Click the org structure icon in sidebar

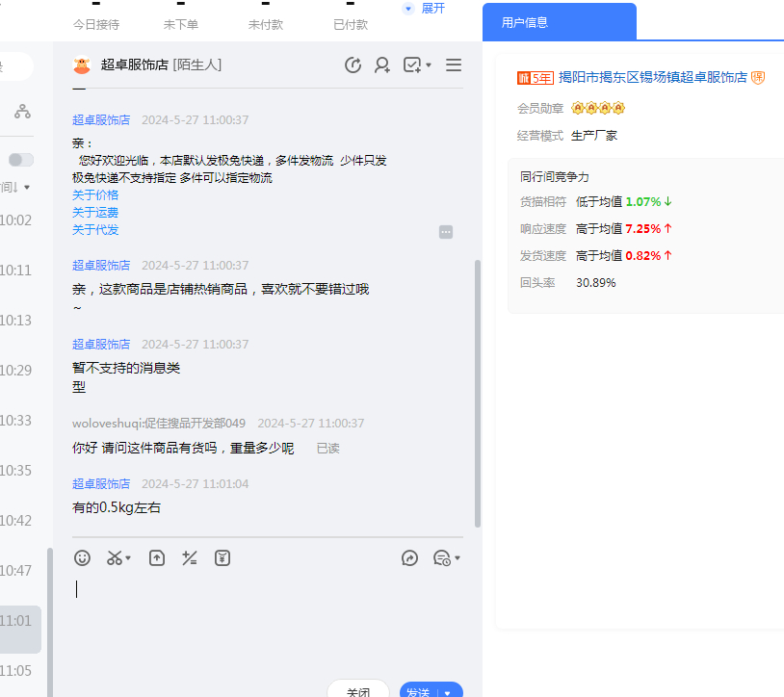point(22,112)
